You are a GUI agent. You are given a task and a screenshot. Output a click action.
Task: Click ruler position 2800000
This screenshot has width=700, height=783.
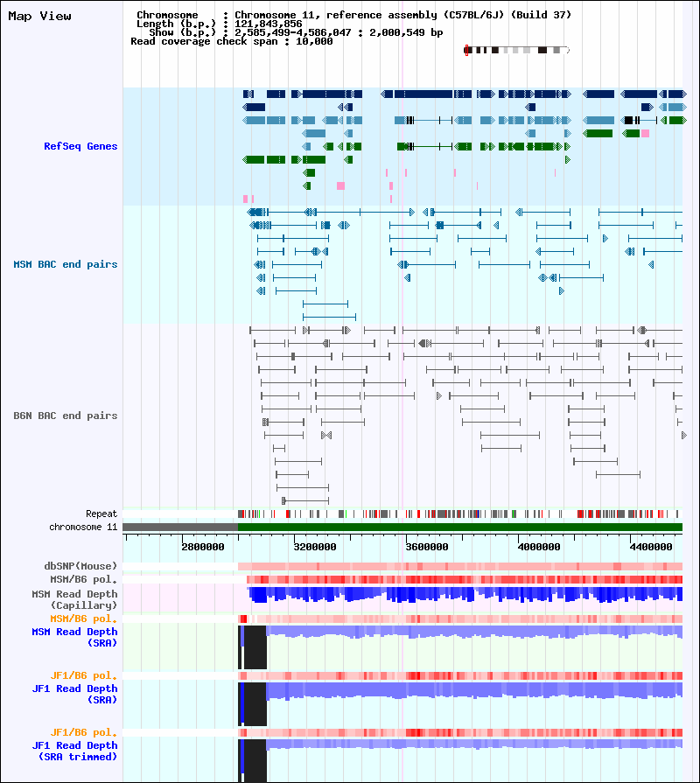[x=203, y=547]
